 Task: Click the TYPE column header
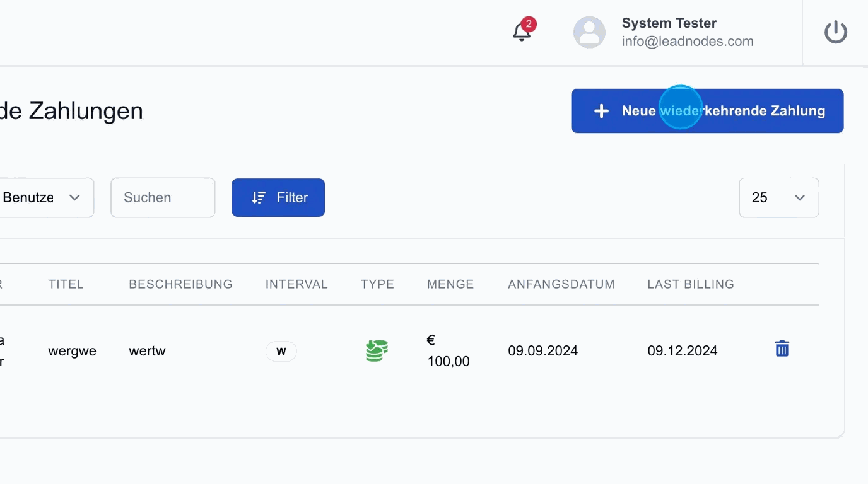click(377, 284)
